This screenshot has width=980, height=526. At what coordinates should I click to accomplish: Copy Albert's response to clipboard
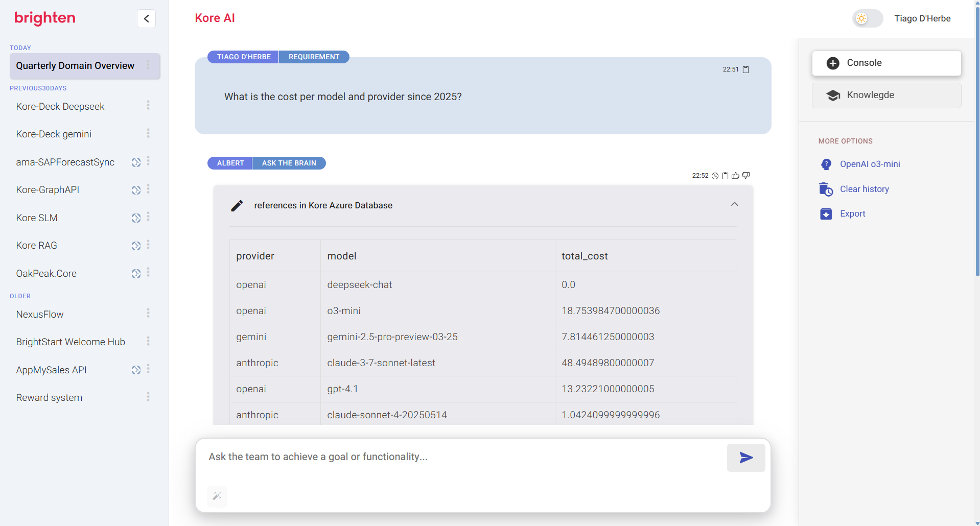(725, 176)
